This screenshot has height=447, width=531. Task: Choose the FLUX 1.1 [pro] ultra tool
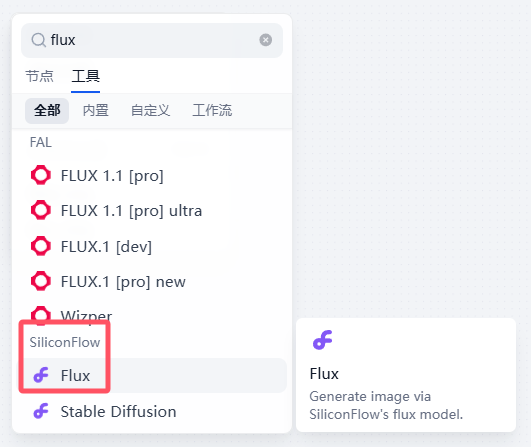point(152,211)
